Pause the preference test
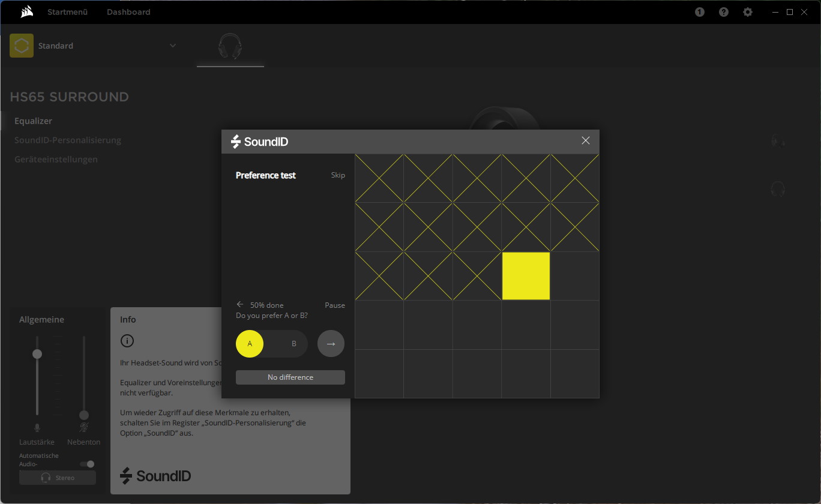 coord(335,305)
